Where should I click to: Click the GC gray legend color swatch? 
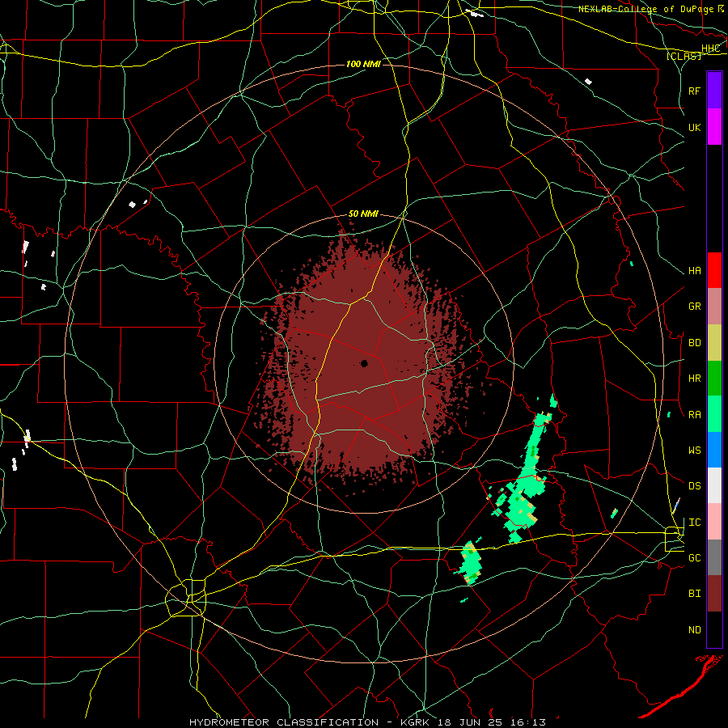[x=714, y=557]
